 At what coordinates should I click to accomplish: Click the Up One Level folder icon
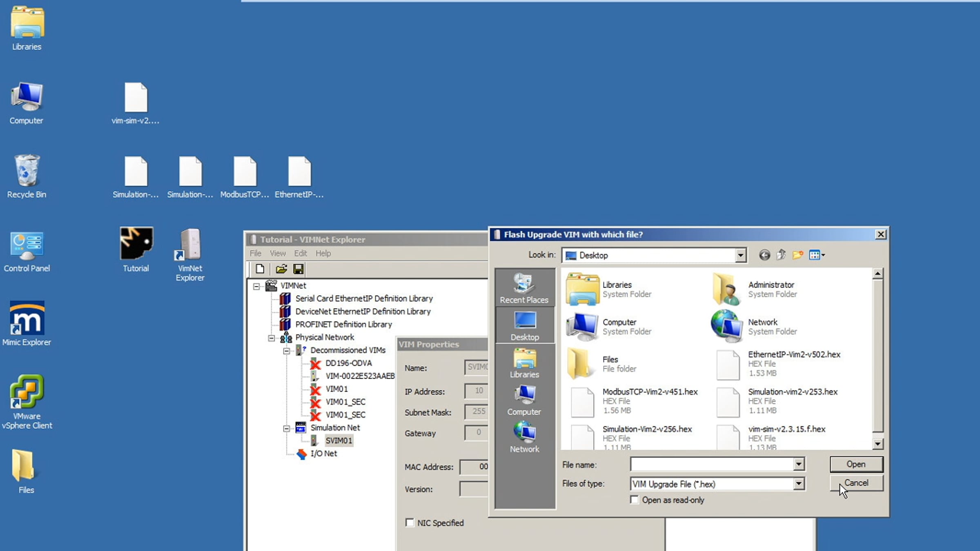pos(781,255)
